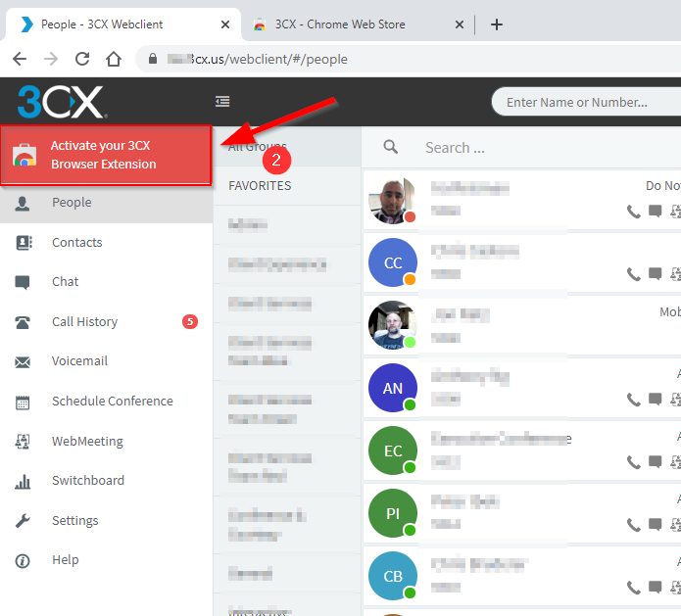This screenshot has height=616, width=681.
Task: Go back using the browser back arrow
Action: (20, 59)
